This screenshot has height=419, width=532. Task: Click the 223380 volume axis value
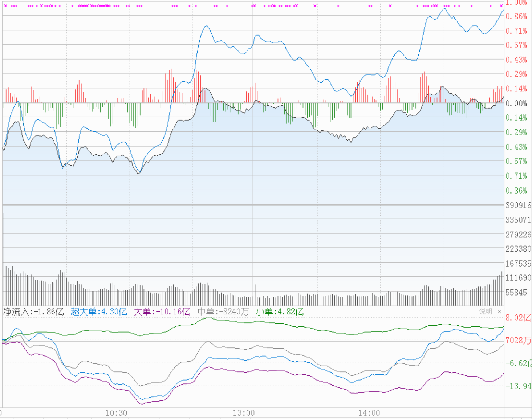click(518, 249)
